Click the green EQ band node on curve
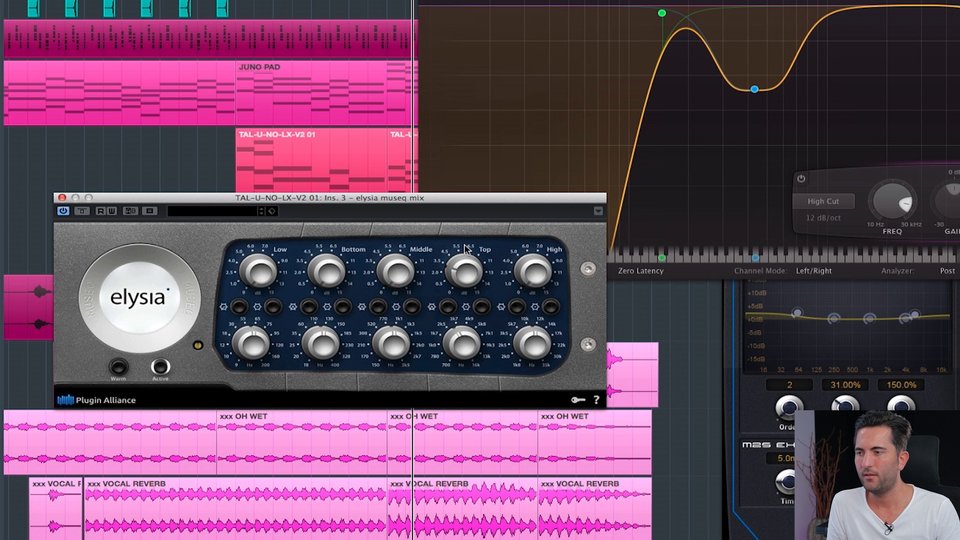The width and height of the screenshot is (960, 540). coord(662,13)
